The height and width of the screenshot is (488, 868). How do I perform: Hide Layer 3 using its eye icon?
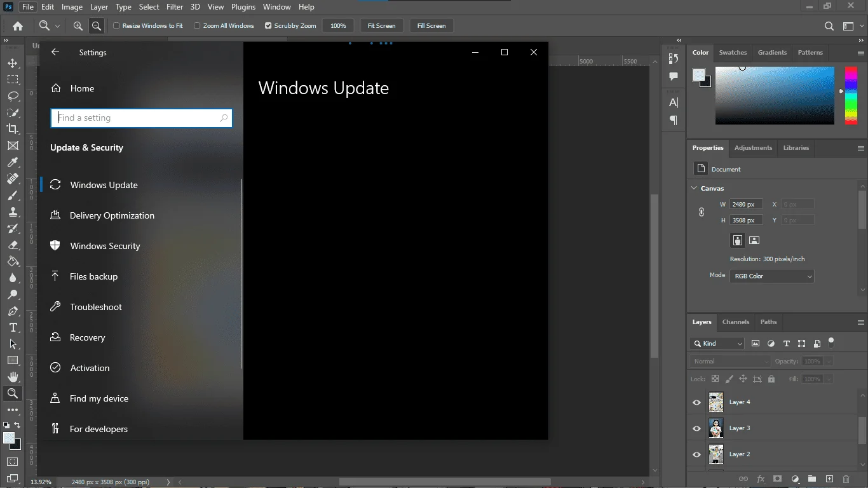click(696, 428)
